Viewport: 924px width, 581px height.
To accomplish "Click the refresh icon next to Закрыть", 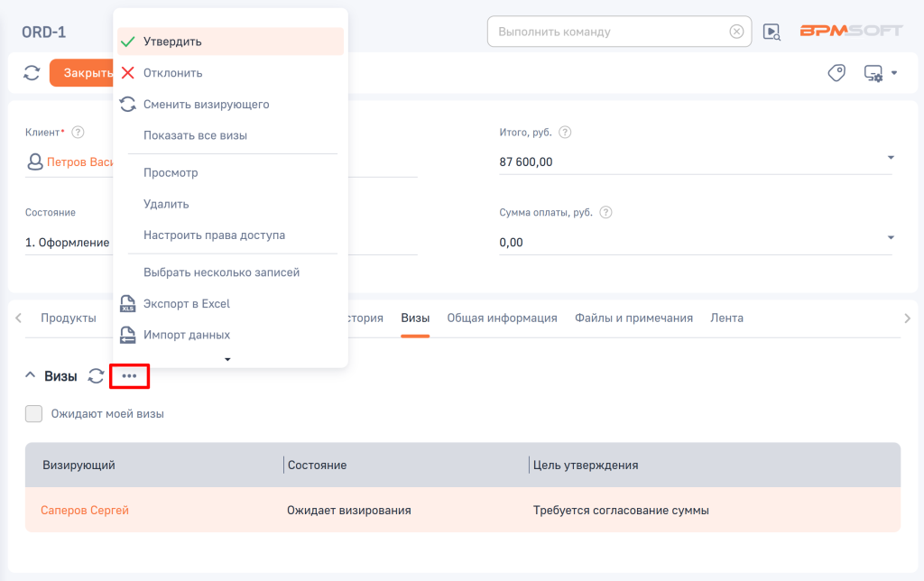I will click(32, 73).
